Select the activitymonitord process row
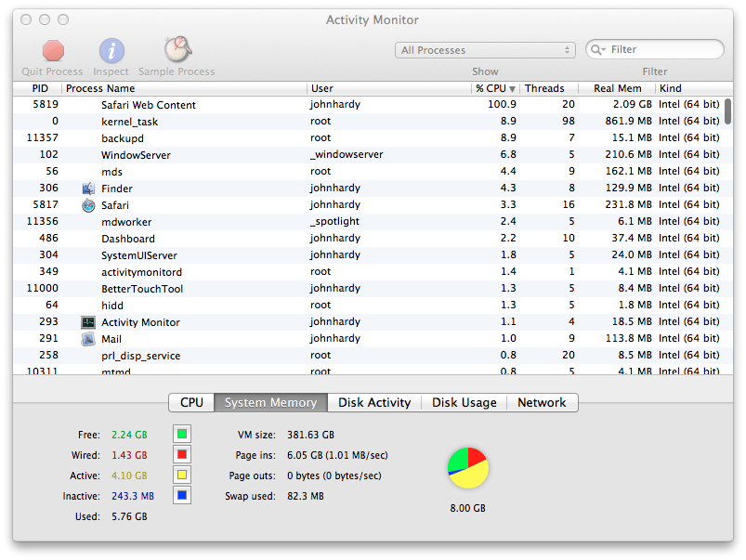This screenshot has height=560, width=746. coord(369,272)
